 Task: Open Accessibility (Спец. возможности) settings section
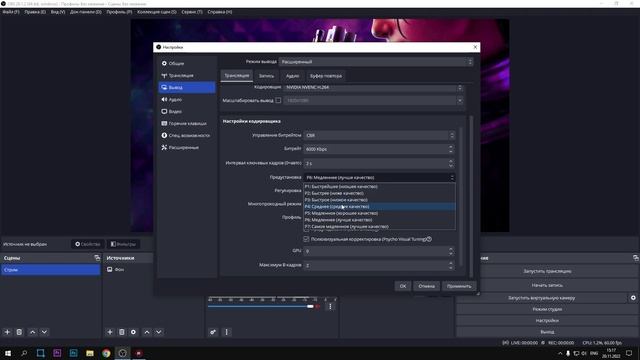(187, 135)
